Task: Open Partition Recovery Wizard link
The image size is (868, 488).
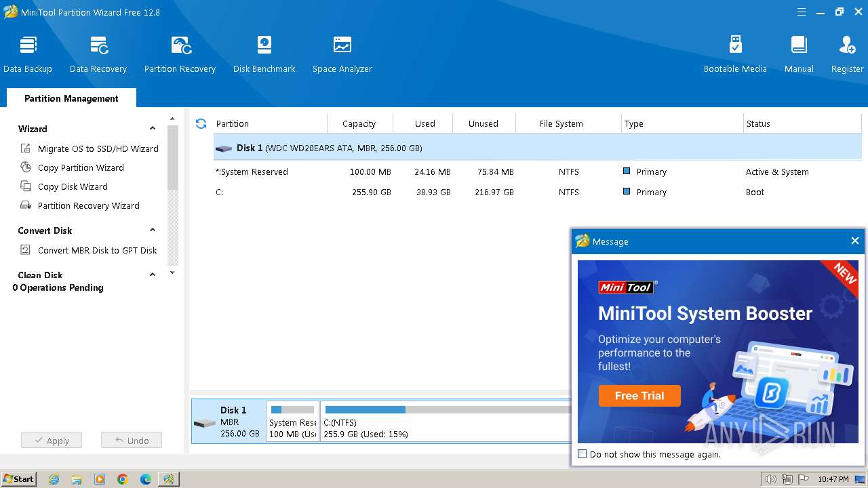Action: (x=89, y=205)
